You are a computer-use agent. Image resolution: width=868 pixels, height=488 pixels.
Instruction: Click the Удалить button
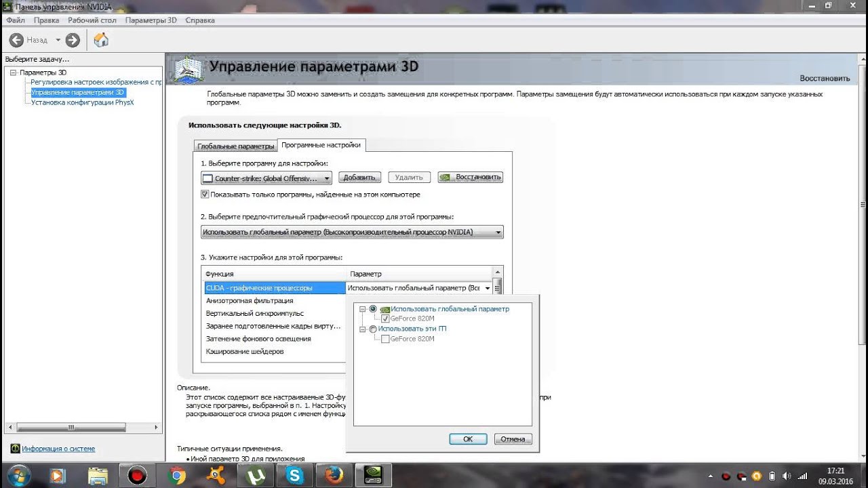point(409,178)
